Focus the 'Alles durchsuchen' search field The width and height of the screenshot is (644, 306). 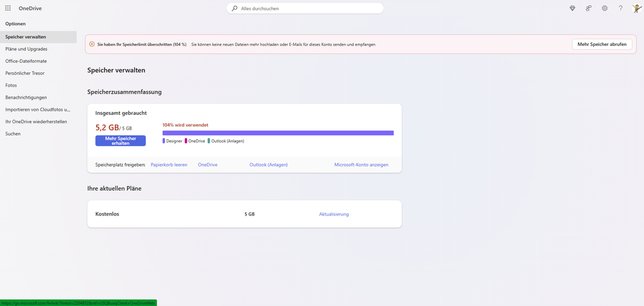(305, 8)
